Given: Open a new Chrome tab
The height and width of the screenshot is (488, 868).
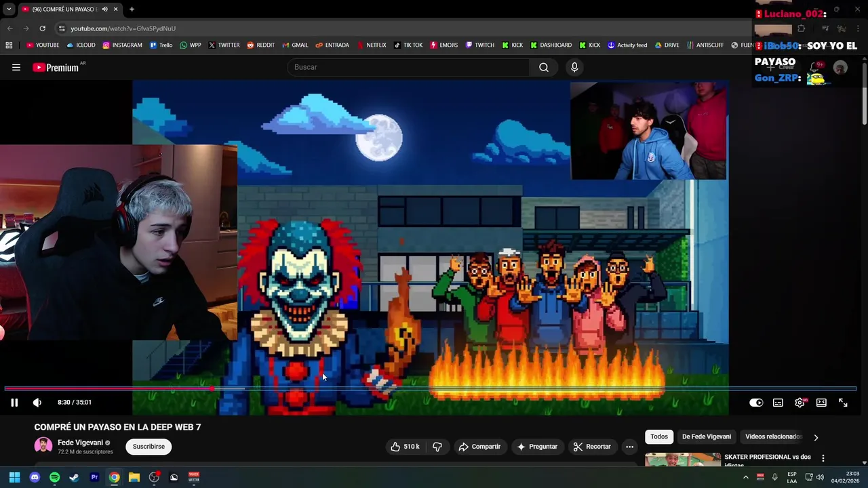Looking at the screenshot, I should click(x=132, y=9).
